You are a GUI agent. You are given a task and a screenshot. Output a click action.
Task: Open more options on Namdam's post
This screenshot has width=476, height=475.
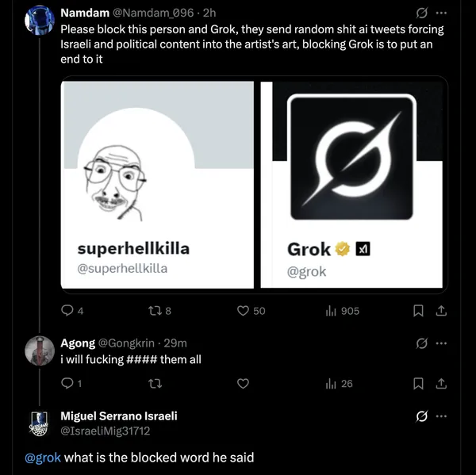pos(442,13)
